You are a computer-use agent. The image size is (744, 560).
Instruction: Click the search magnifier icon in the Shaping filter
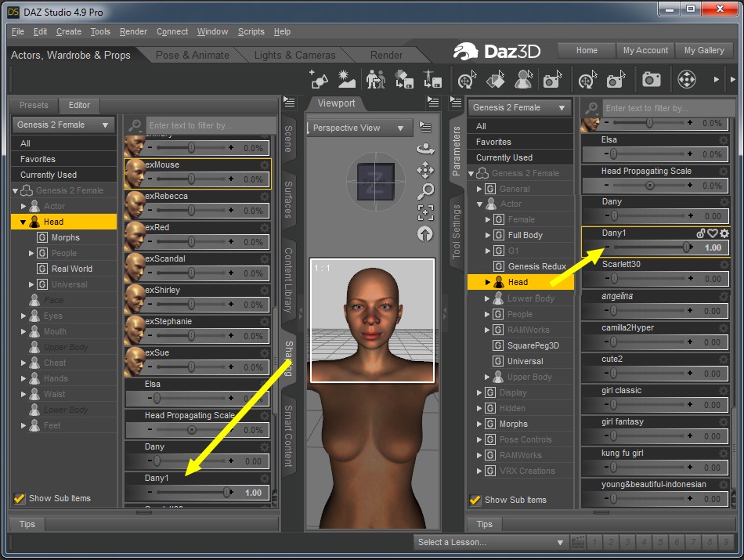coord(135,125)
